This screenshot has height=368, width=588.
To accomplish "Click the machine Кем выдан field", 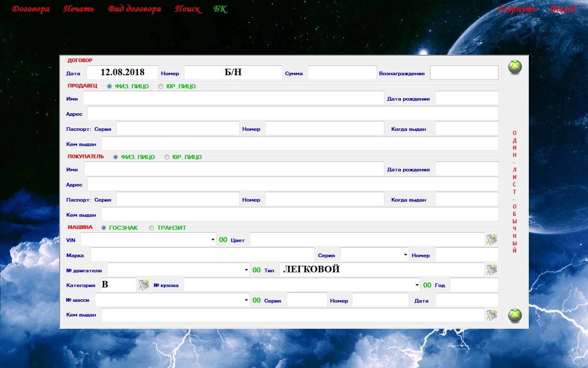I will coord(293,315).
